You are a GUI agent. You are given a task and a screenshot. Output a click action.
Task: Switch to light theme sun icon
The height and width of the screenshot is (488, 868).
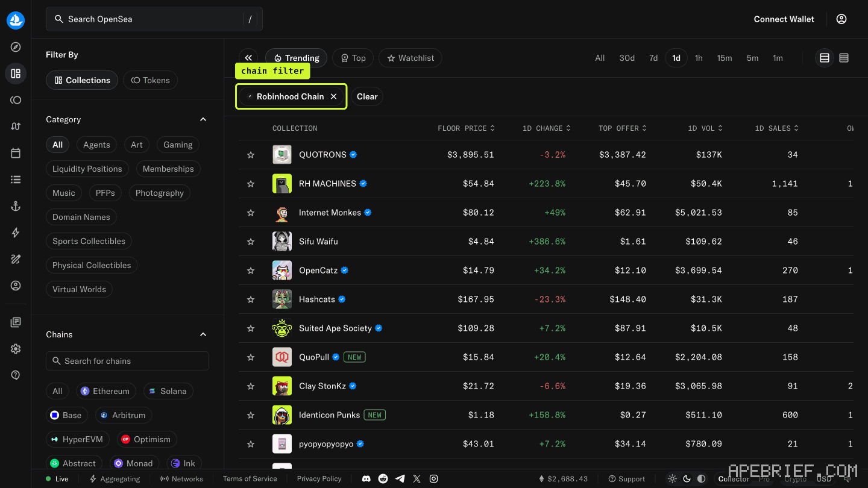[672, 479]
